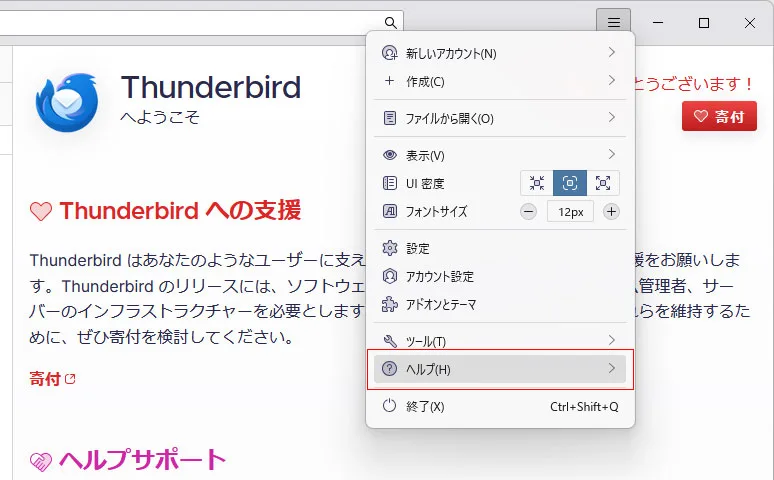The height and width of the screenshot is (480, 774).
Task: Click the external link icon beside the 寄付 link
Action: point(70,379)
